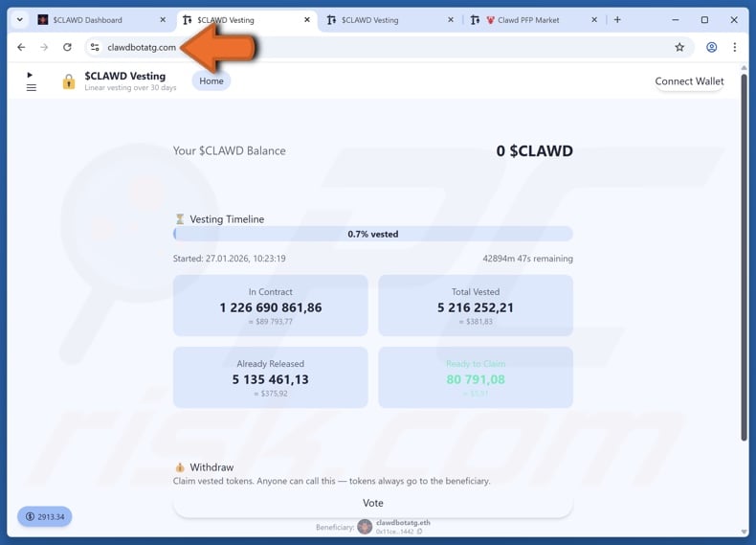
Task: Switch to the Clawd PFP Market tab
Action: (x=535, y=20)
